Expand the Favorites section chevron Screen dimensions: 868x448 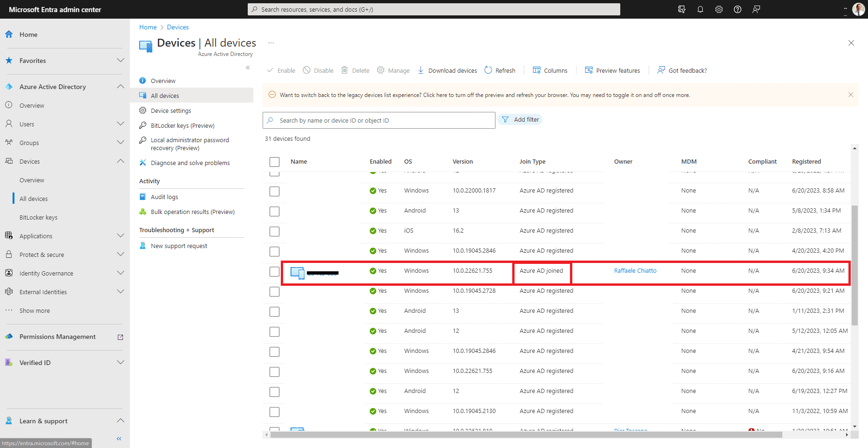click(120, 60)
